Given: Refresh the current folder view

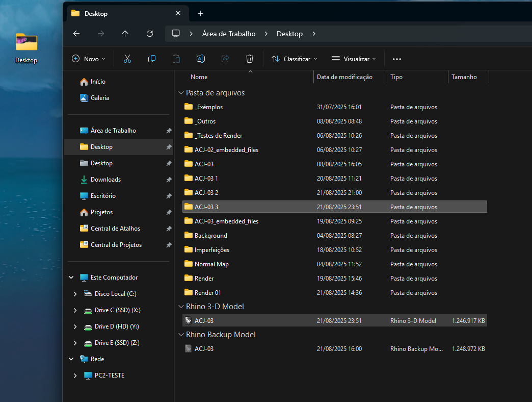Looking at the screenshot, I should (x=150, y=34).
